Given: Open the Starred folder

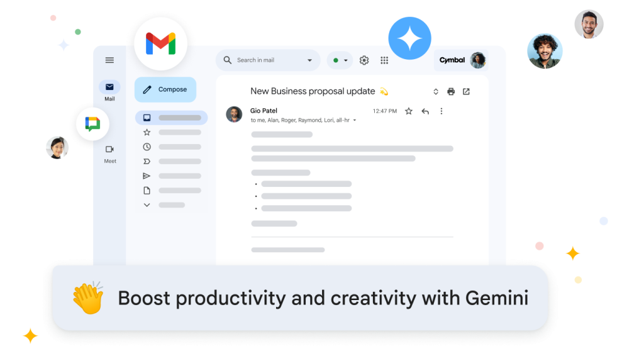Looking at the screenshot, I should pos(147,132).
